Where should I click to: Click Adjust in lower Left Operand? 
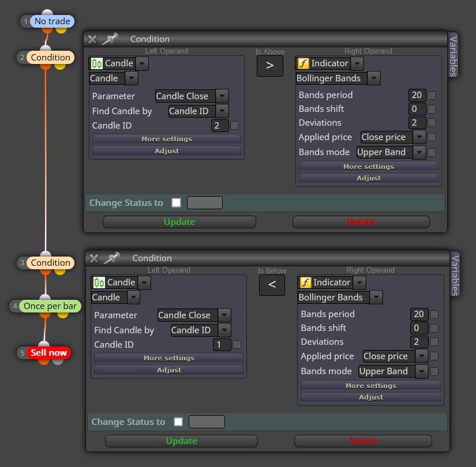coord(169,370)
